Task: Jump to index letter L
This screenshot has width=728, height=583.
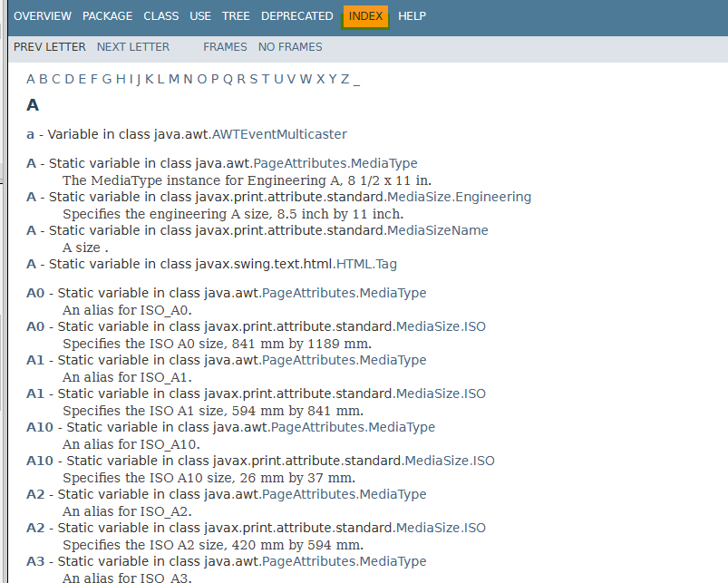Action: [x=160, y=80]
